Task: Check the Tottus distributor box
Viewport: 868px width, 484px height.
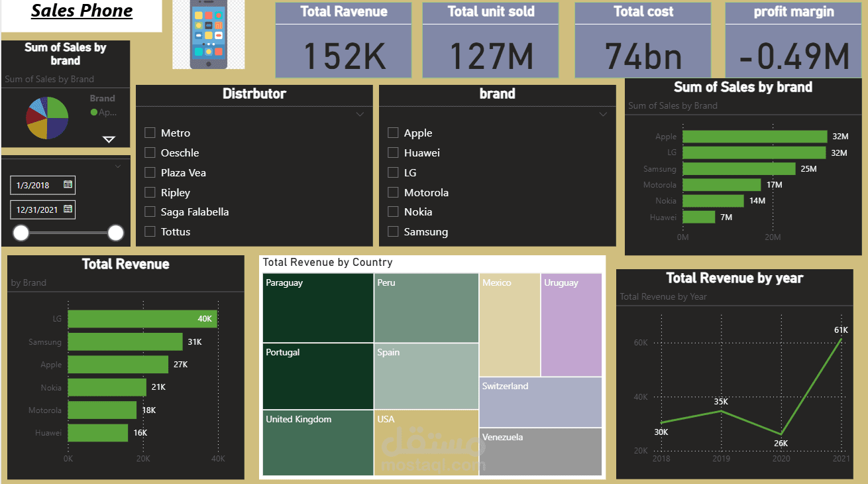Action: [150, 231]
